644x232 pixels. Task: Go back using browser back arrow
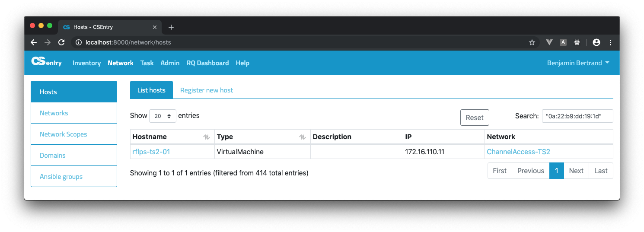tap(34, 42)
